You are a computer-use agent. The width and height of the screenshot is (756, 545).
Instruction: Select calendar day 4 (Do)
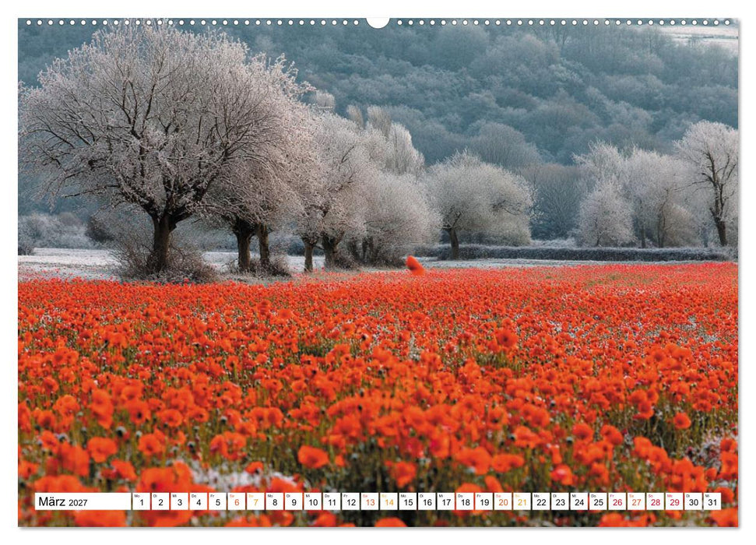[199, 501]
